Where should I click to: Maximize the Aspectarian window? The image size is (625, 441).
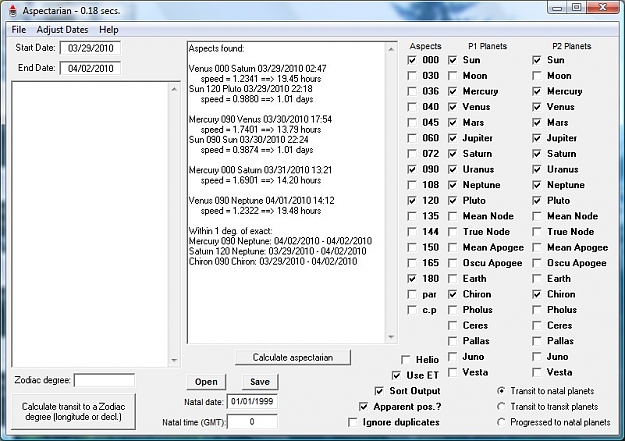click(576, 8)
